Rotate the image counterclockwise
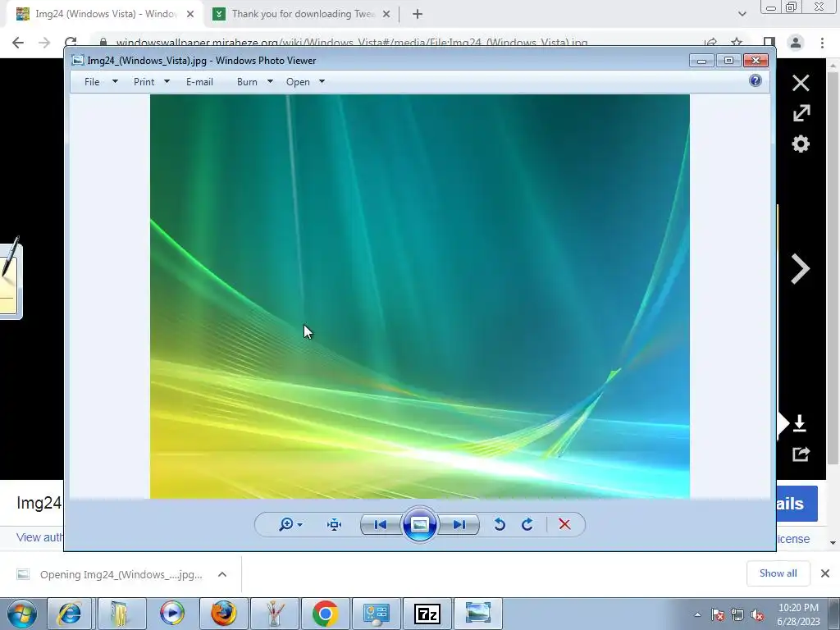Image resolution: width=840 pixels, height=630 pixels. click(500, 524)
